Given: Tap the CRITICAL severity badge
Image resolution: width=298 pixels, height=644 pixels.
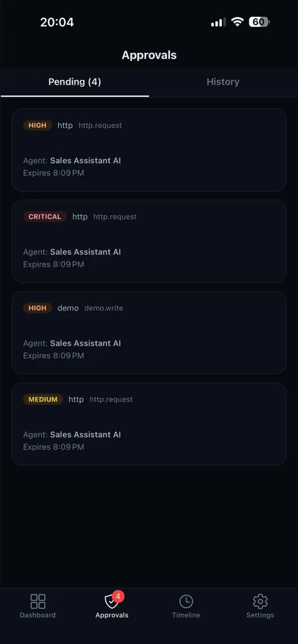Looking at the screenshot, I should coord(45,217).
